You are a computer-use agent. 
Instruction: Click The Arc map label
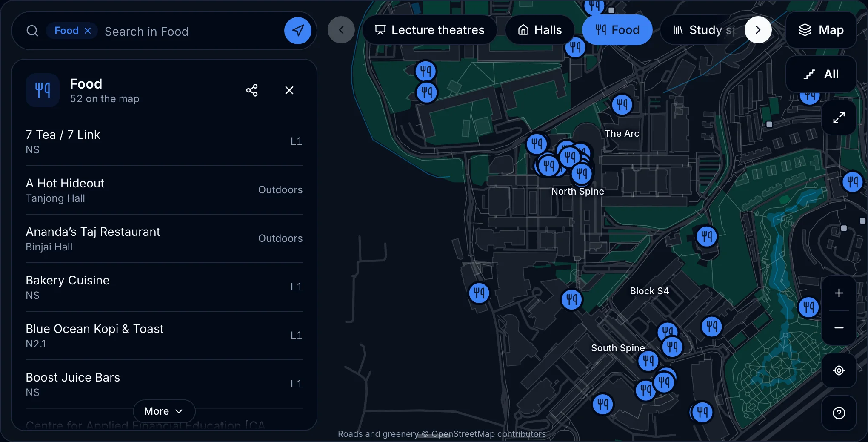click(x=622, y=133)
